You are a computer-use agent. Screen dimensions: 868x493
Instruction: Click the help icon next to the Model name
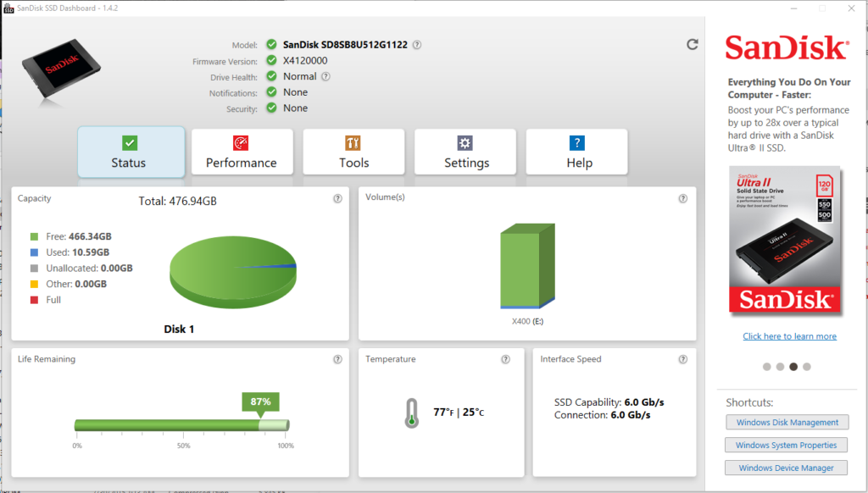coord(417,45)
